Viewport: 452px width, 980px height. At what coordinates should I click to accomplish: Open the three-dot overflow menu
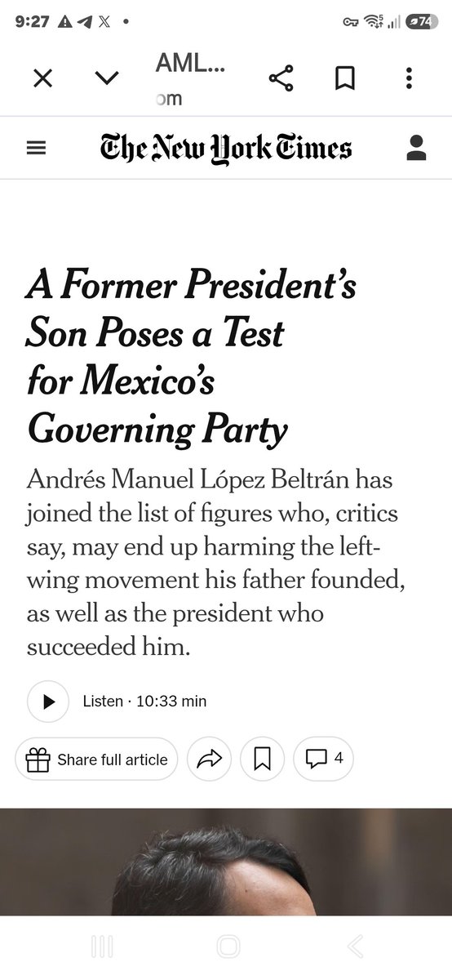tap(409, 78)
